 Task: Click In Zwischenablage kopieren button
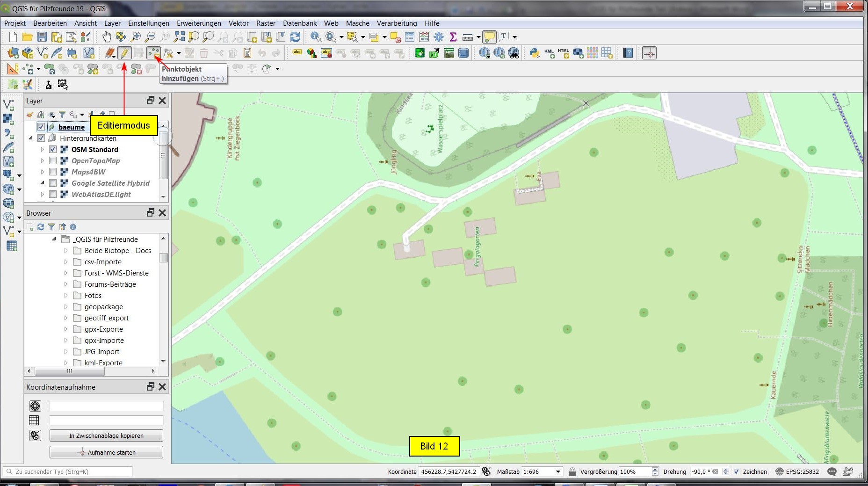click(106, 435)
